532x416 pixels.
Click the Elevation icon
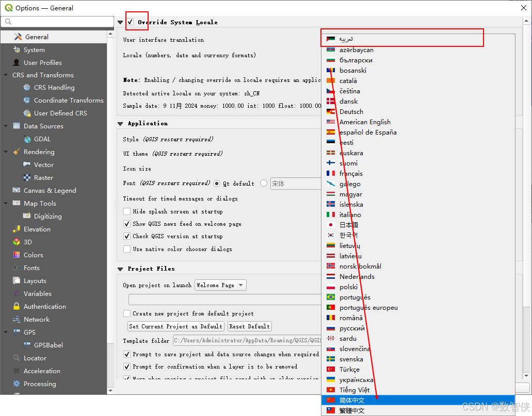pyautogui.click(x=17, y=229)
